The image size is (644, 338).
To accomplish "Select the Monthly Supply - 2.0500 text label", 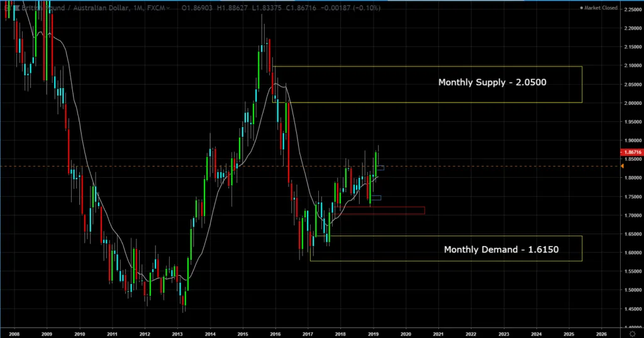I will 492,82.
